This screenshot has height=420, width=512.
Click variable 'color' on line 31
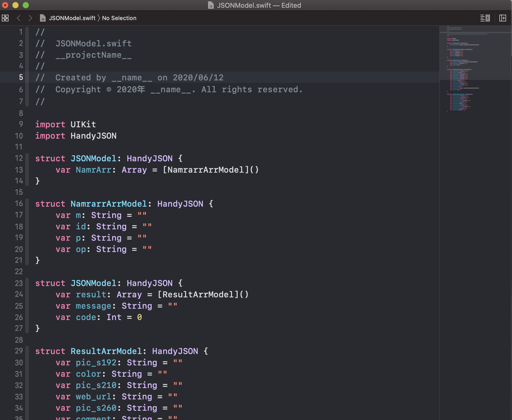pos(88,374)
